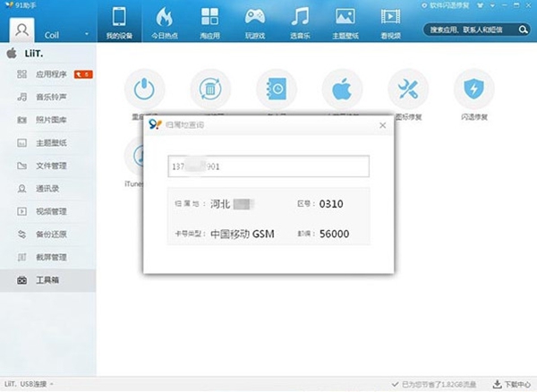Click the 中国移动 GSM card type
537x392 pixels.
click(x=243, y=234)
